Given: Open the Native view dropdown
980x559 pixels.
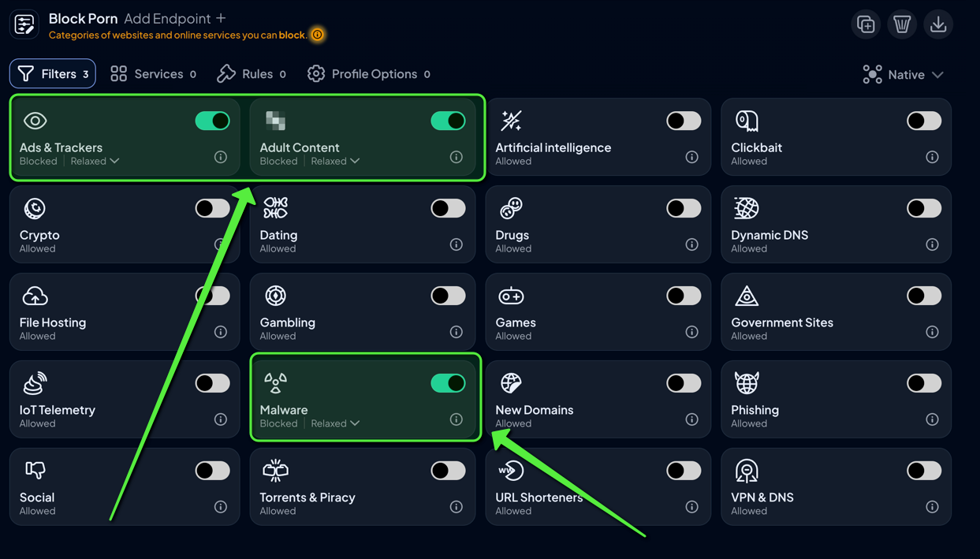Looking at the screenshot, I should click(x=904, y=74).
